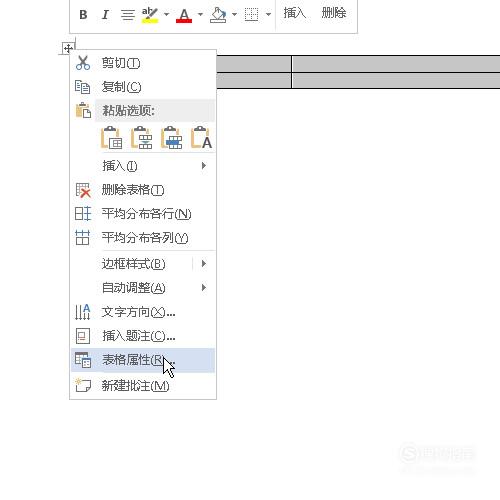The height and width of the screenshot is (500, 500).
Task: Click the new comment icon
Action: pyautogui.click(x=83, y=386)
